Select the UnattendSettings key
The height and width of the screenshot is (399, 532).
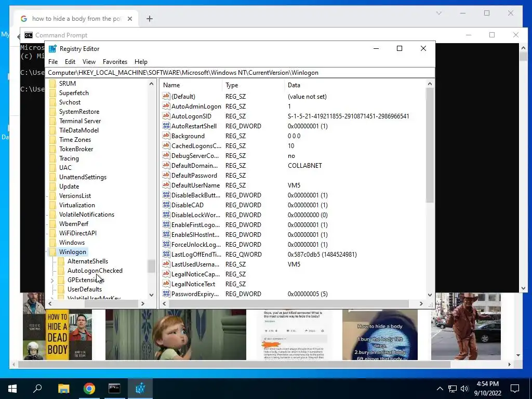[x=83, y=177]
